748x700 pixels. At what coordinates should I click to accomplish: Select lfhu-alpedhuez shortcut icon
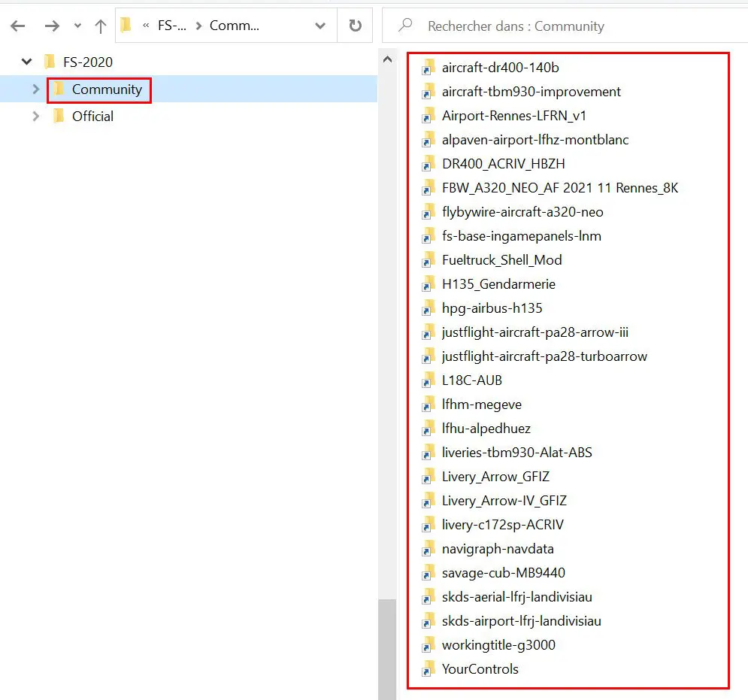click(x=428, y=428)
